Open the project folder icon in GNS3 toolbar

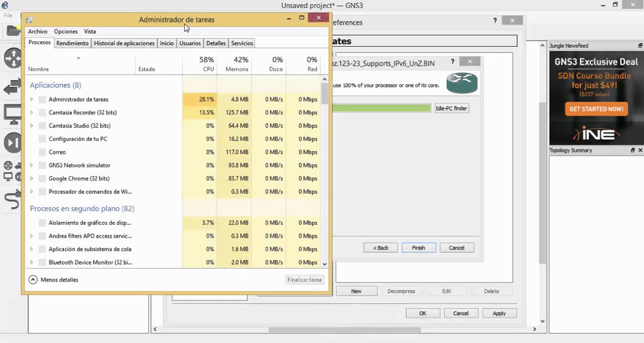(13, 31)
